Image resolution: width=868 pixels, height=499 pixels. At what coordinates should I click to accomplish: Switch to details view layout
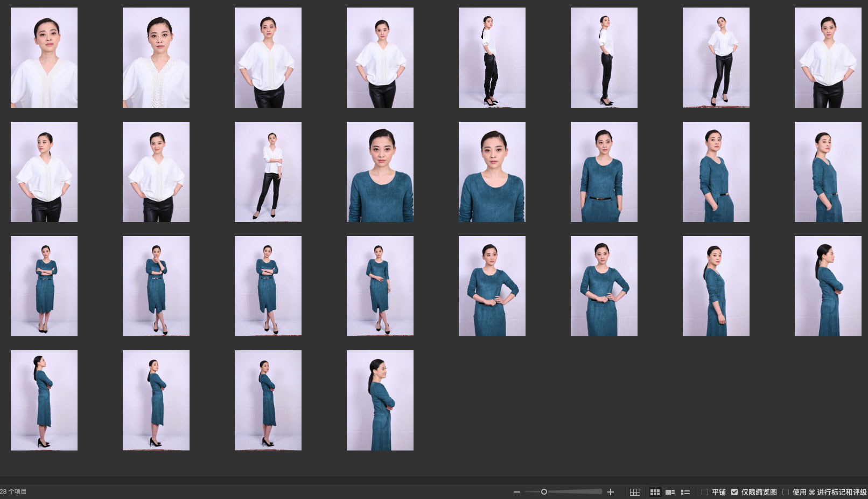pyautogui.click(x=670, y=492)
